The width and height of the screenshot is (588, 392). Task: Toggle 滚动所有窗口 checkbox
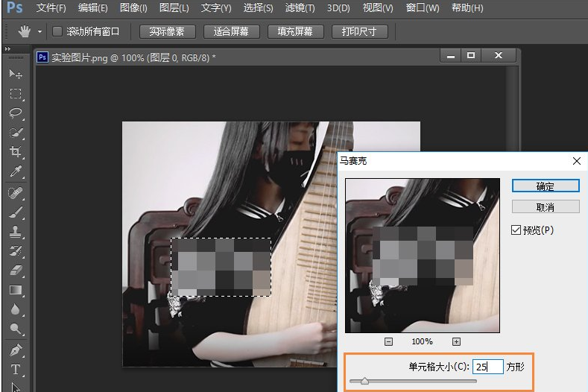(57, 31)
